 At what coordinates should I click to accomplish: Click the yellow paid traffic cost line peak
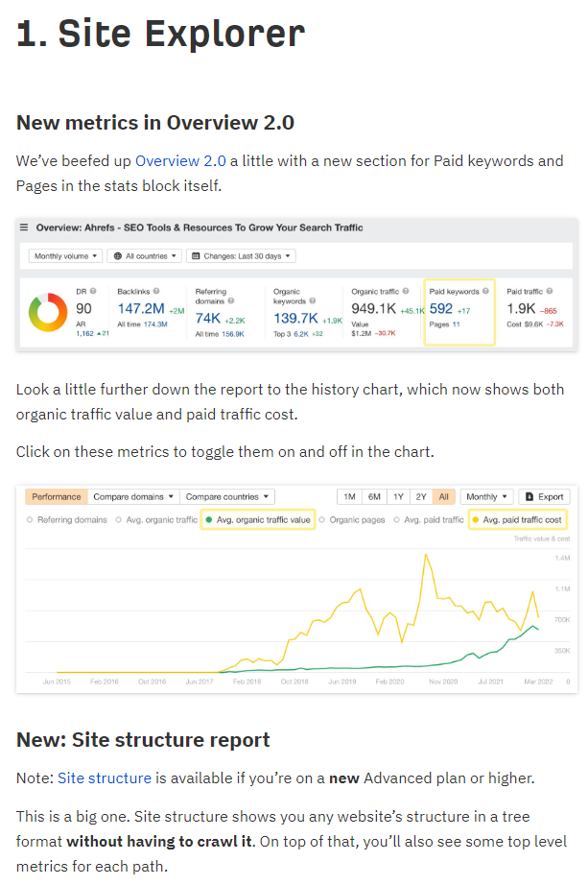click(426, 555)
